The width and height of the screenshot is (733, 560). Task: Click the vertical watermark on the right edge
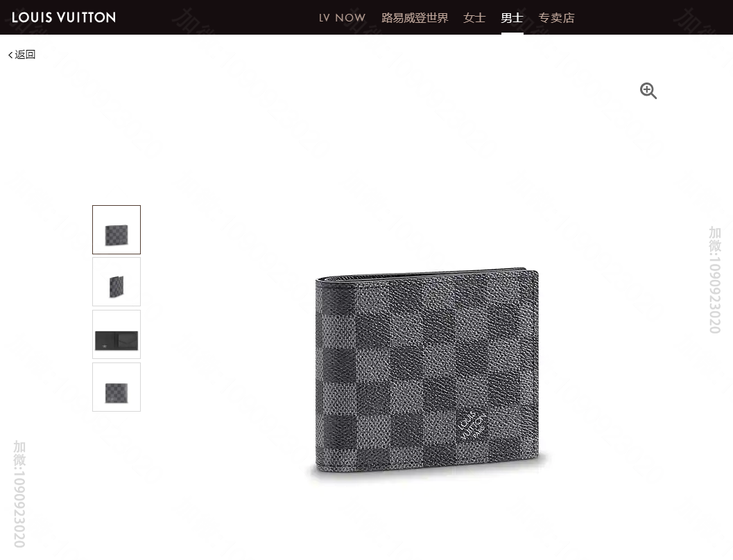[715, 280]
